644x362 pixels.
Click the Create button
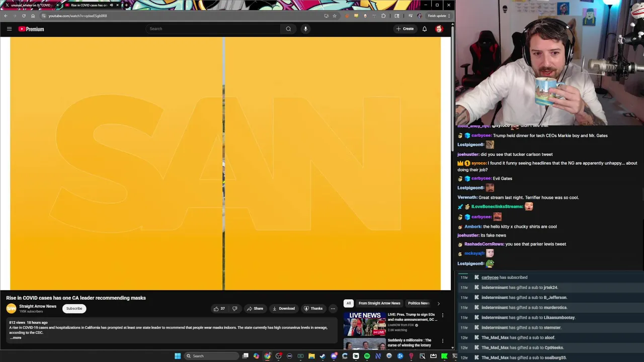point(405,29)
